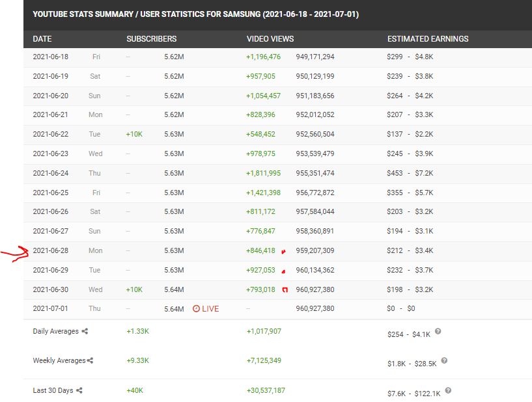Click earnings $0 - $0 on live row
The image size is (532, 402).
pyautogui.click(x=400, y=308)
